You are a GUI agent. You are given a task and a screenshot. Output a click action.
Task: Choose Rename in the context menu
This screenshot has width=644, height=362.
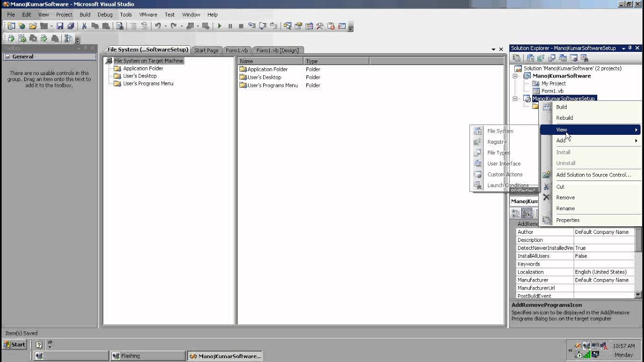click(x=590, y=209)
